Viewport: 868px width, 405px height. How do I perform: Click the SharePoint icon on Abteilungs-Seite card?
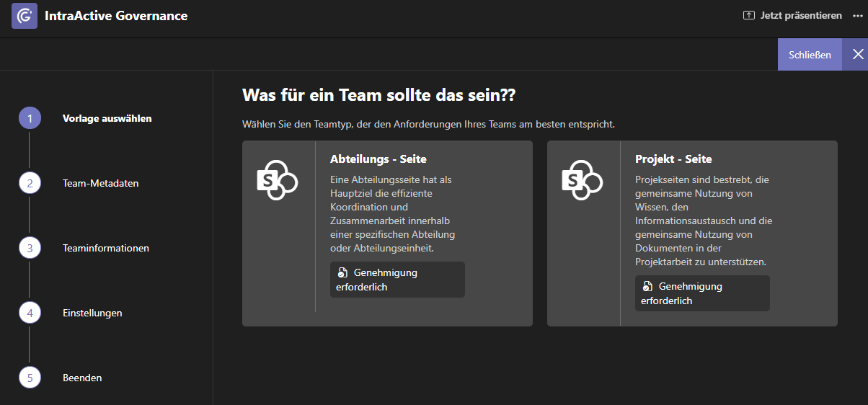[x=278, y=180]
